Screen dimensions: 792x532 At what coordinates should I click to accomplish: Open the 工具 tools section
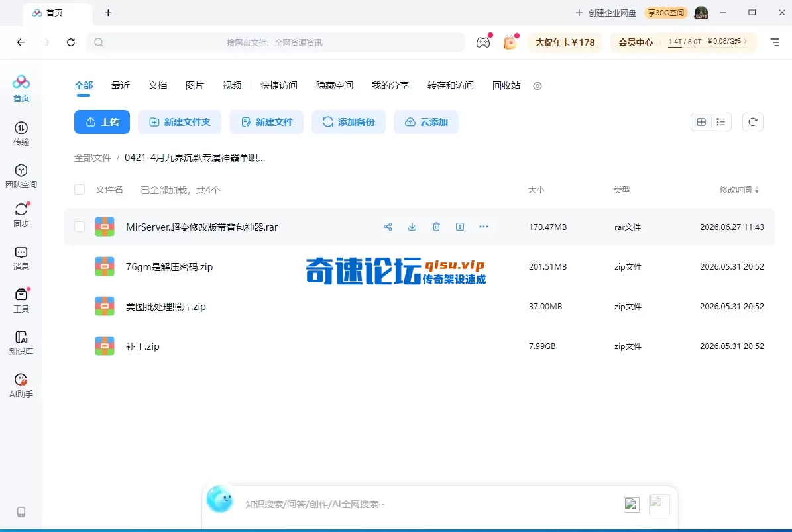pos(21,301)
